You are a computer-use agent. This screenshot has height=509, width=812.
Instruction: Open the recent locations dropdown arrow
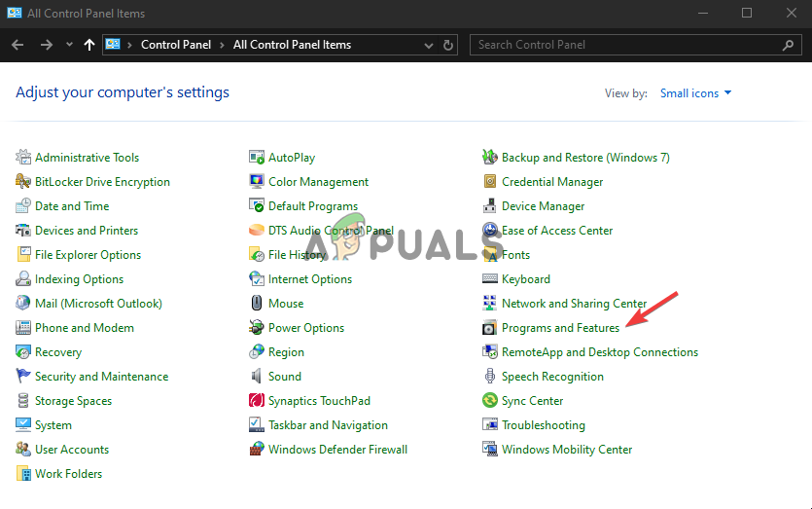(69, 45)
